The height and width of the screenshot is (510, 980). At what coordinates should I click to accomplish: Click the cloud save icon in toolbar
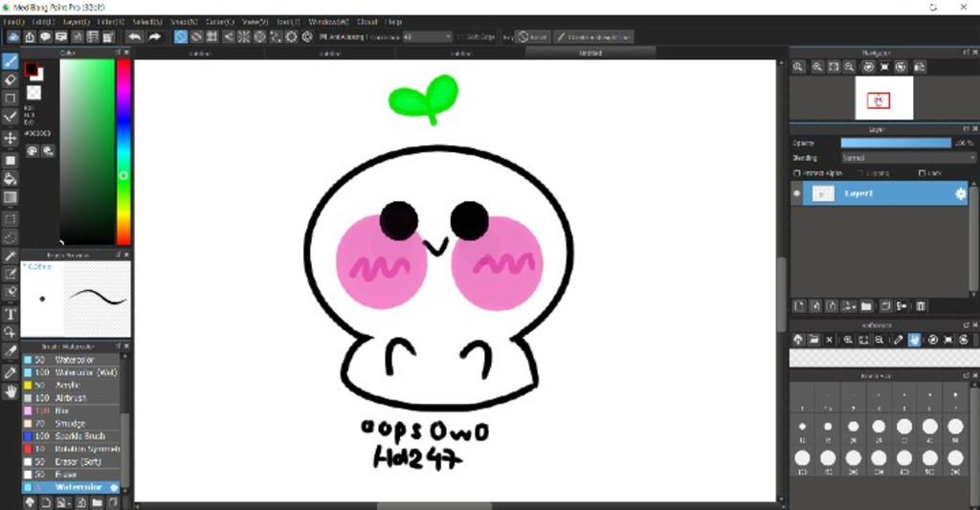[x=13, y=37]
